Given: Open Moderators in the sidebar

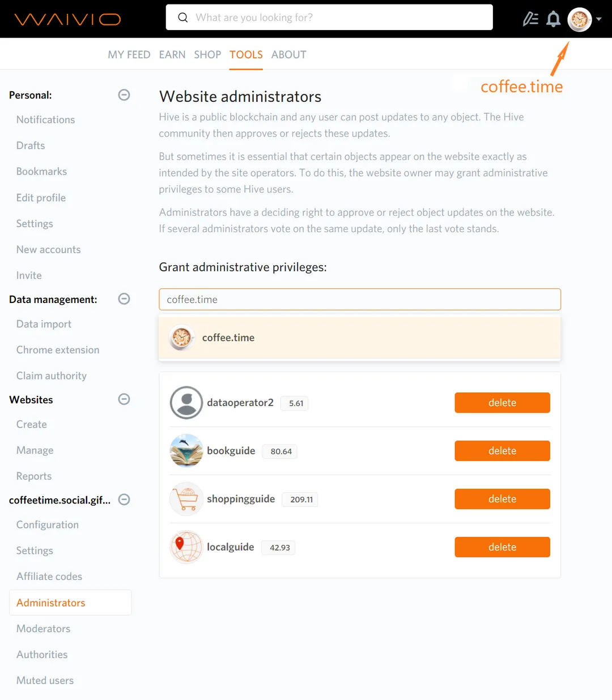Looking at the screenshot, I should (x=44, y=629).
